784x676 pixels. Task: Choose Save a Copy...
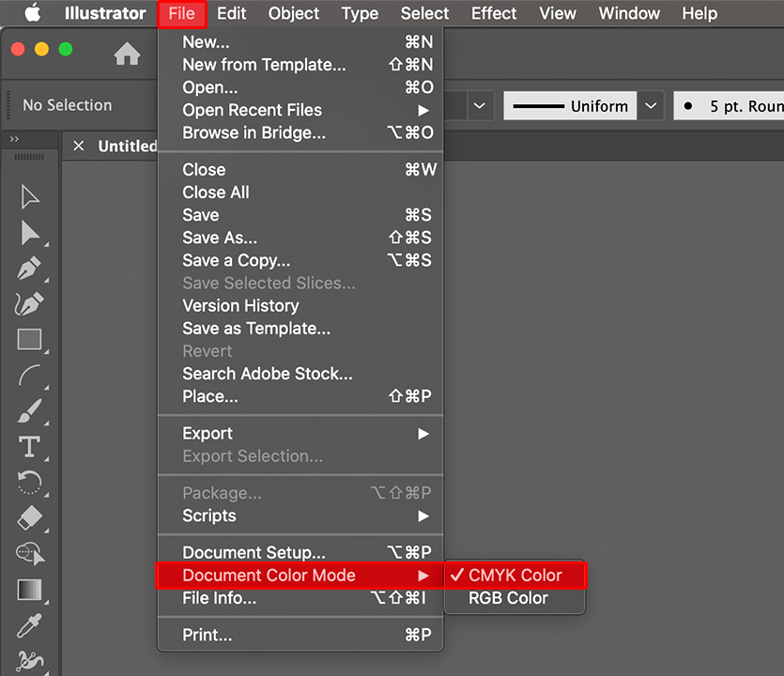pos(300,260)
